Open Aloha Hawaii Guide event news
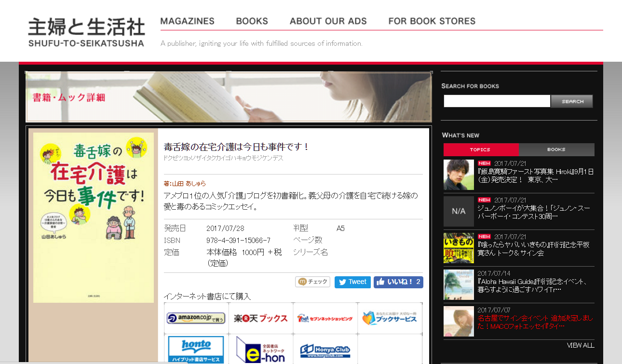Screen dimensions: 622x364 click(x=532, y=285)
